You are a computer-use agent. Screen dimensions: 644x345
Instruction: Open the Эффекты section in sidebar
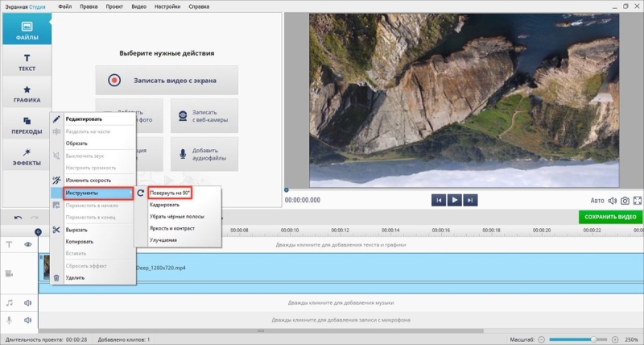(x=27, y=155)
